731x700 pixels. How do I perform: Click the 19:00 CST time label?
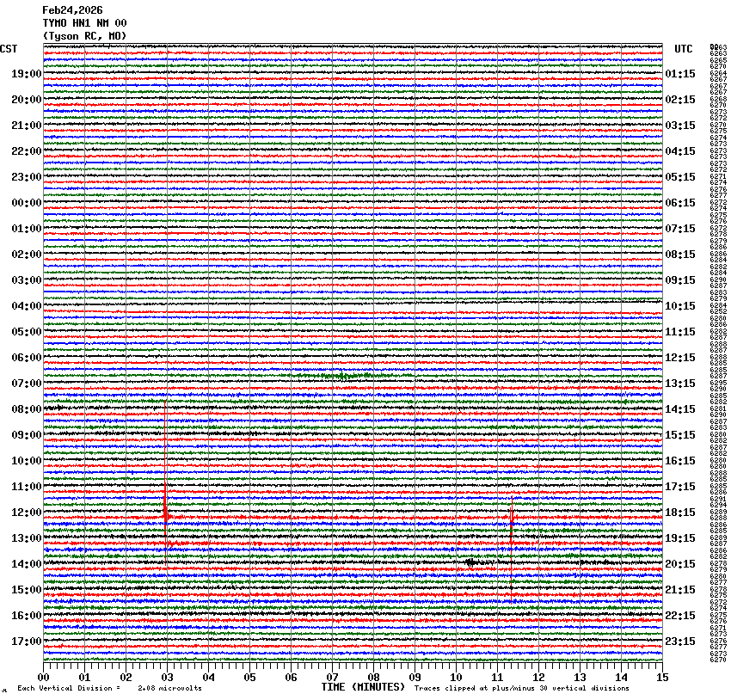point(26,74)
